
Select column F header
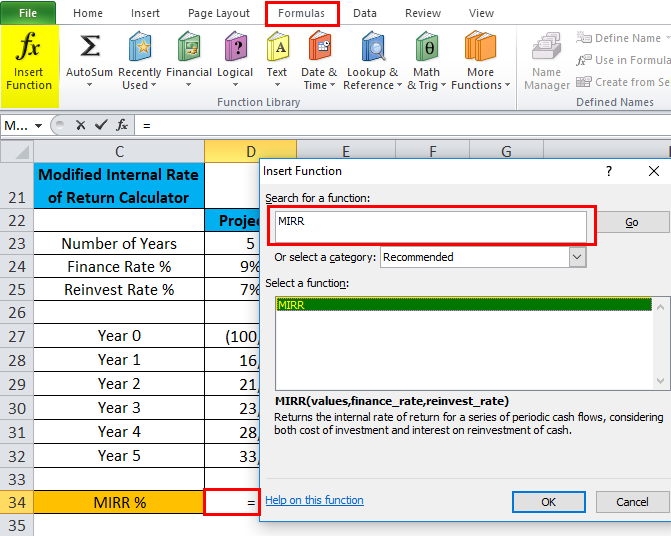coord(433,150)
